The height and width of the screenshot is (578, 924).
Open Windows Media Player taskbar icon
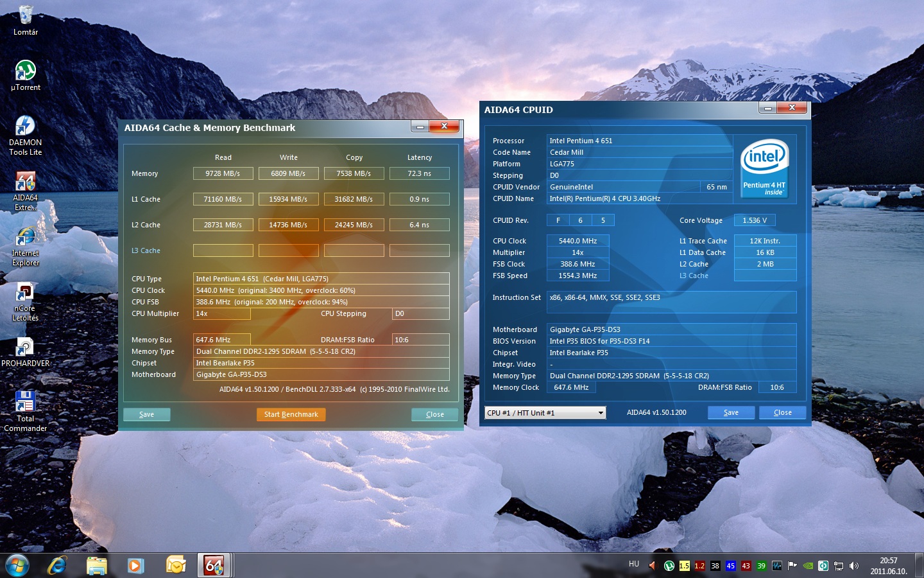click(x=135, y=566)
